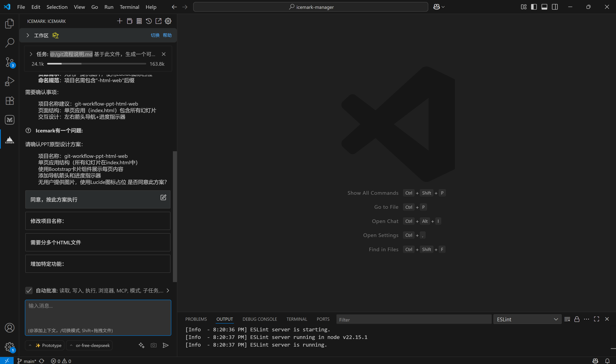Viewport: 616px width, 364px height.
Task: Start a new Icemark task with plus icon
Action: pyautogui.click(x=120, y=21)
